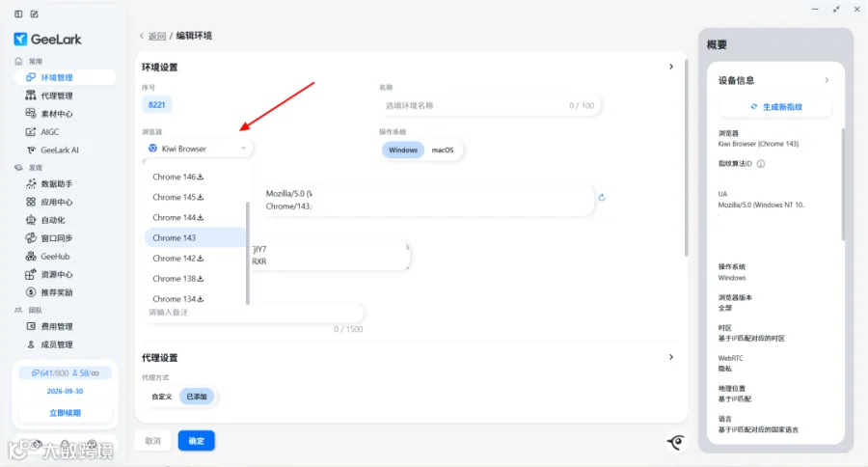Image resolution: width=868 pixels, height=467 pixels.
Task: Select Chrome 143 from the list
Action: (195, 237)
